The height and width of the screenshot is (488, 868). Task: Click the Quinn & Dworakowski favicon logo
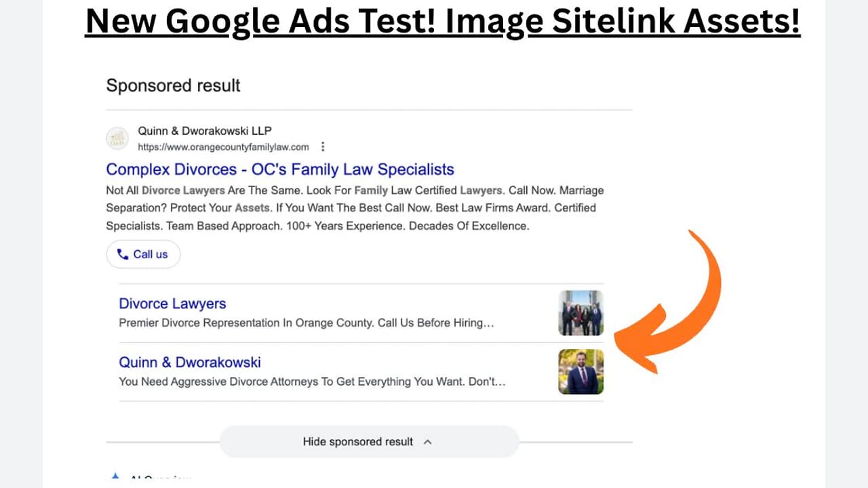[x=117, y=139]
